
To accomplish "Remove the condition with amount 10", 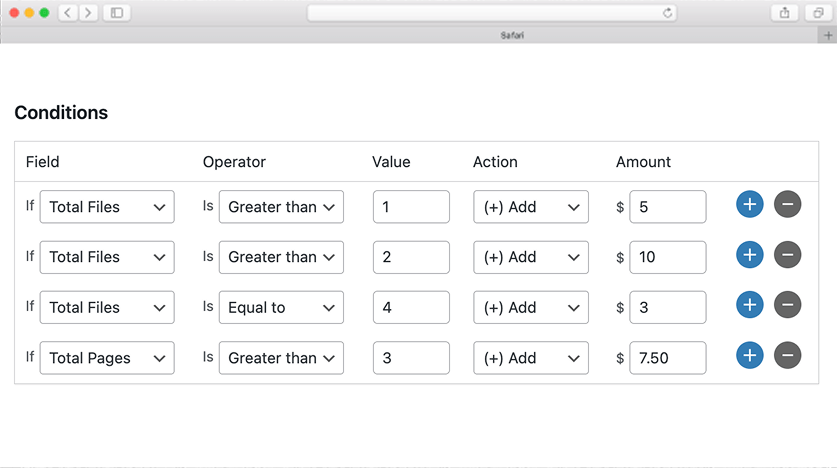I will 787,255.
